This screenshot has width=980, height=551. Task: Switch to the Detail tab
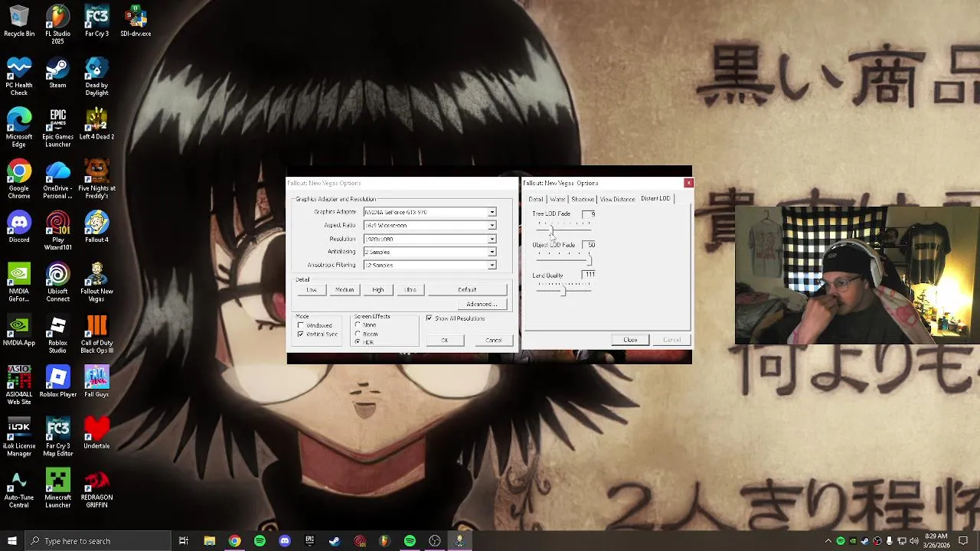pyautogui.click(x=536, y=199)
